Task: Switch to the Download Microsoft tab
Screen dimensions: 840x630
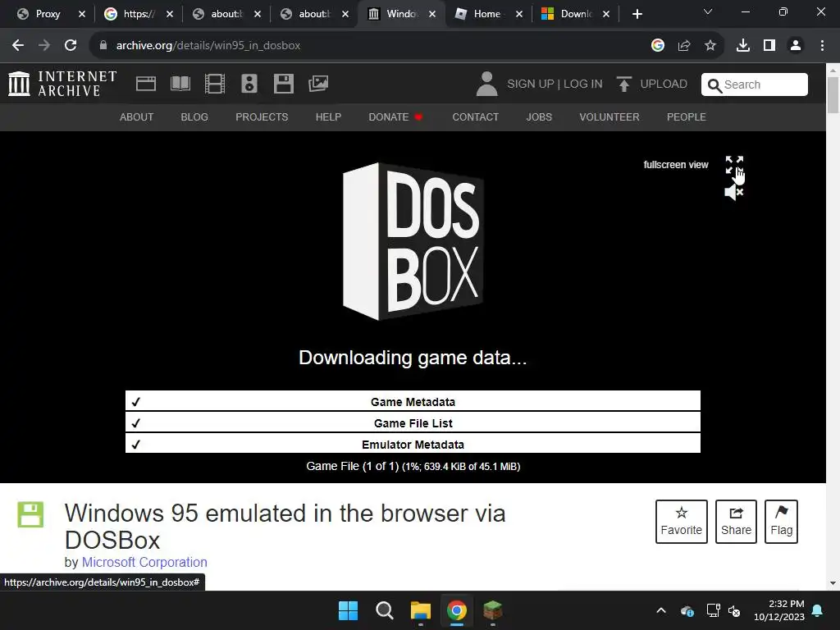Action: (575, 14)
